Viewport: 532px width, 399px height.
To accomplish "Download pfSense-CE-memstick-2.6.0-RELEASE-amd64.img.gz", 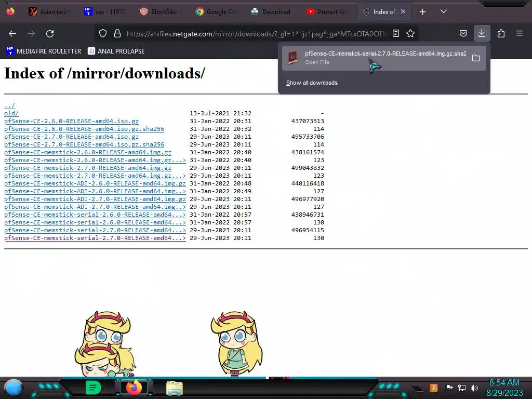I will [88, 152].
